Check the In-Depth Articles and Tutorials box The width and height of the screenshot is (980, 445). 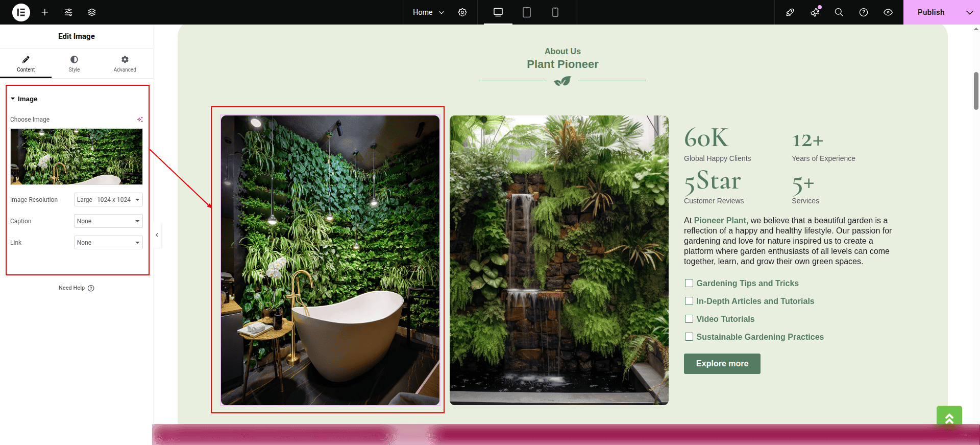[689, 301]
